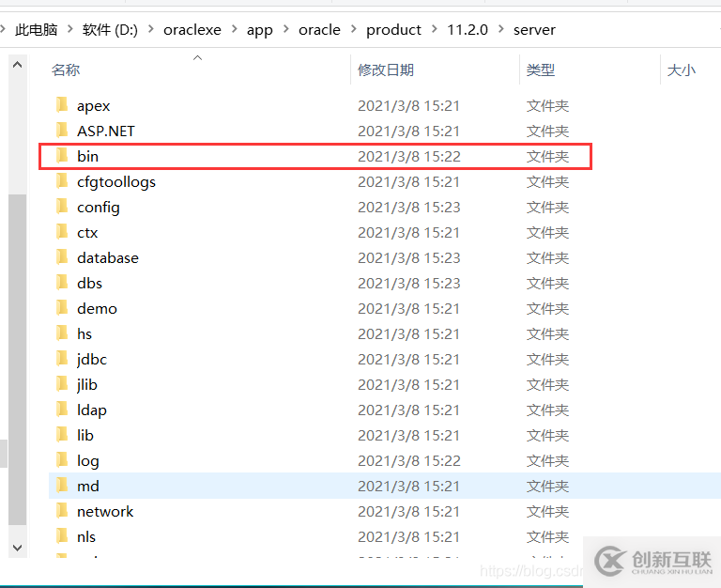Click the md folder icon
The height and width of the screenshot is (588, 721).
pos(62,486)
